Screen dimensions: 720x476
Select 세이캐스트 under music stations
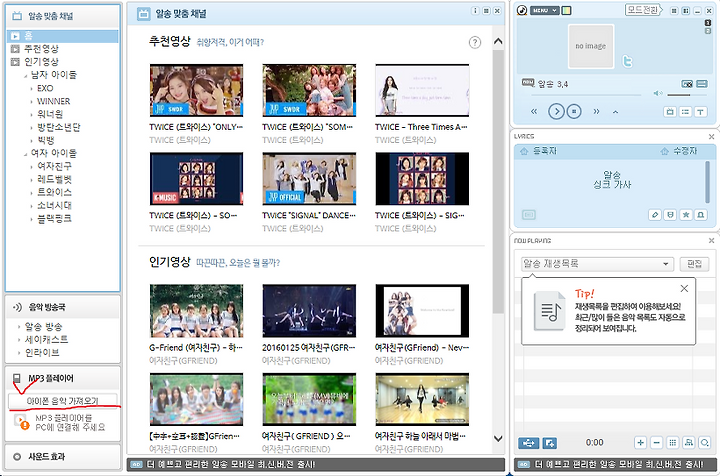[x=46, y=340]
